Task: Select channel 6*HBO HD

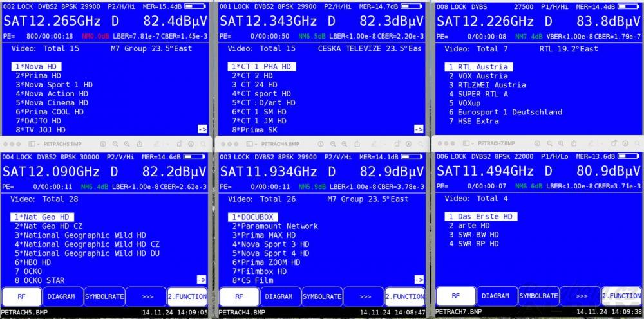Action: (33, 262)
